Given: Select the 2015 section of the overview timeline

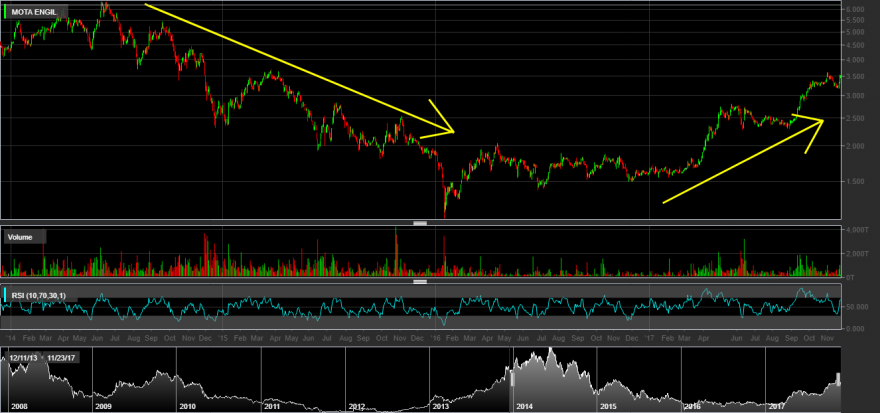Looking at the screenshot, I should pos(608,406).
